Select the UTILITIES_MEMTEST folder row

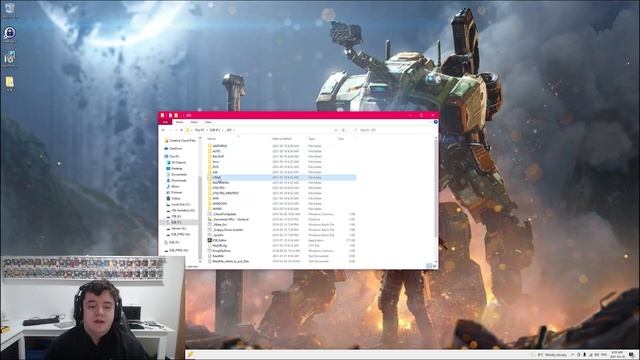tap(282, 193)
